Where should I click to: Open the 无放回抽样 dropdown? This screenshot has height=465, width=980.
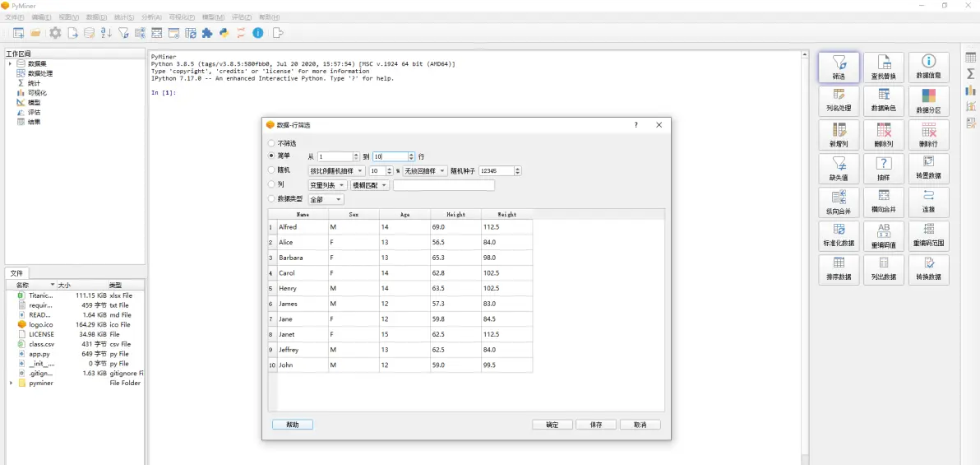tap(425, 170)
